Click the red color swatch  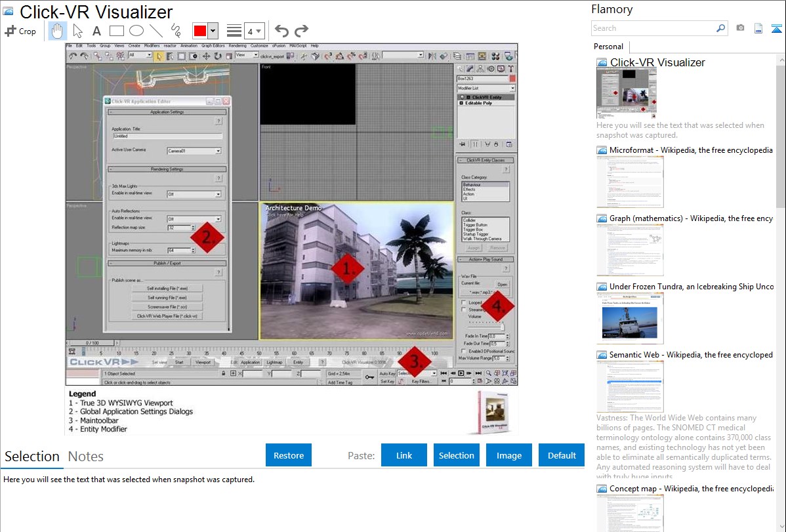point(200,31)
